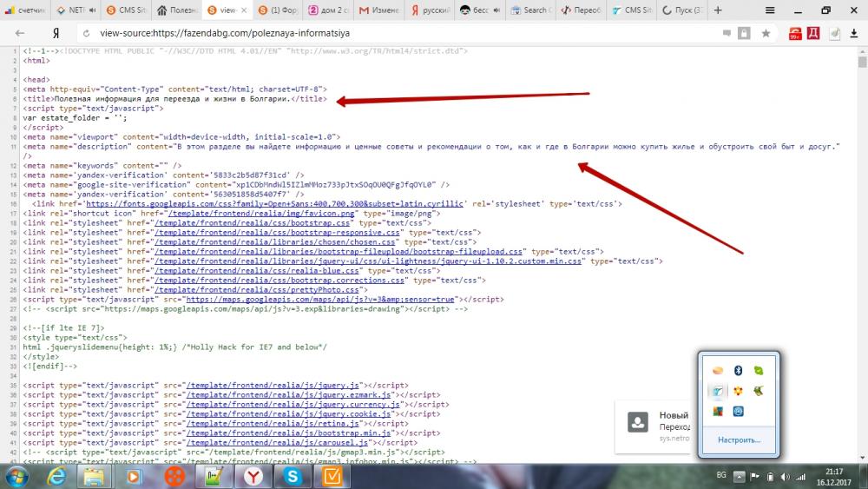Go back using the arrow button
The image size is (868, 489).
point(20,33)
